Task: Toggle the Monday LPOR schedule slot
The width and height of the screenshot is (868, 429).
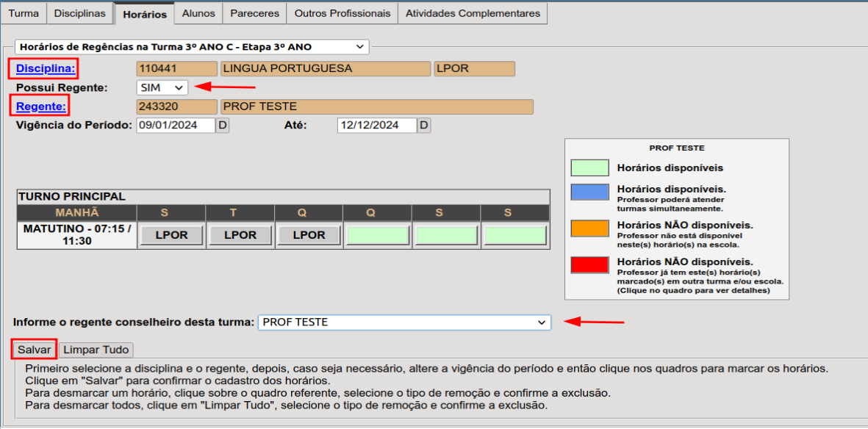Action: pyautogui.click(x=171, y=235)
